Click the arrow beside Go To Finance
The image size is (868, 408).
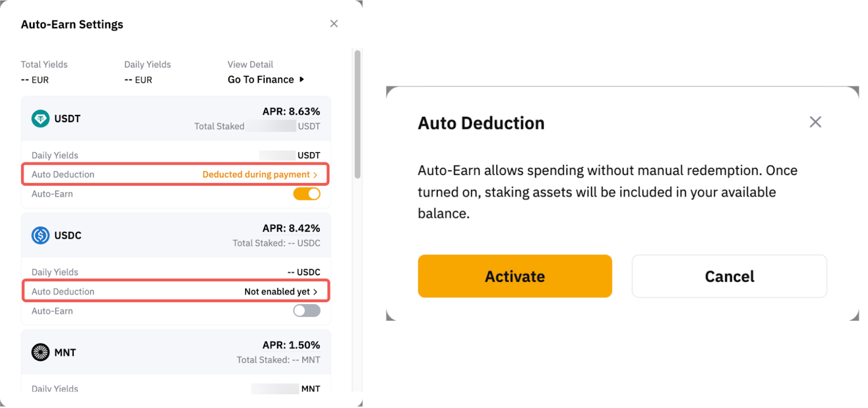[x=302, y=79]
